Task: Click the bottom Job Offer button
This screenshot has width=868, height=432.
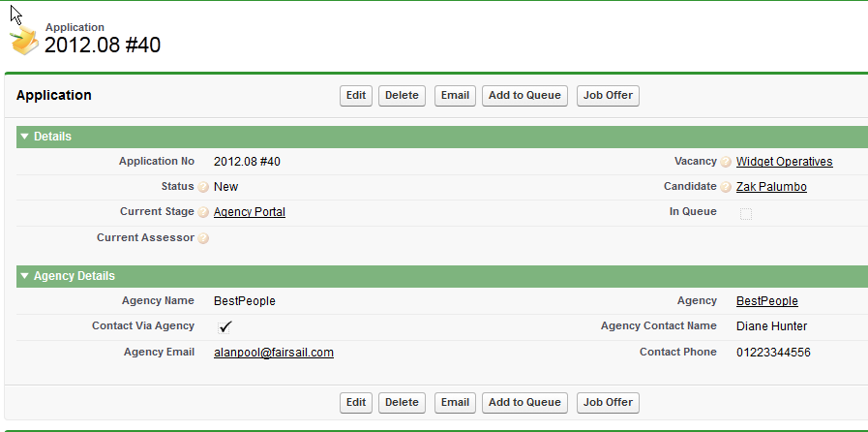Action: (x=608, y=402)
